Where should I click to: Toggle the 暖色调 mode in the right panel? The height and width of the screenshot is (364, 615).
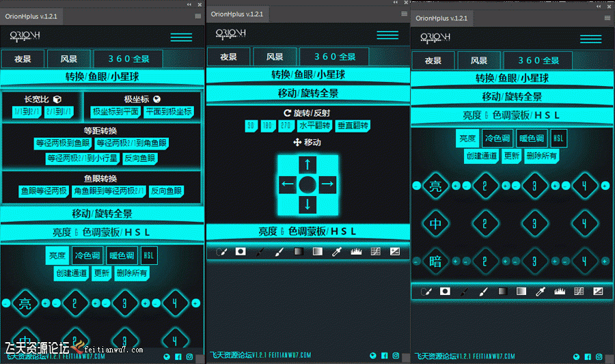(531, 139)
